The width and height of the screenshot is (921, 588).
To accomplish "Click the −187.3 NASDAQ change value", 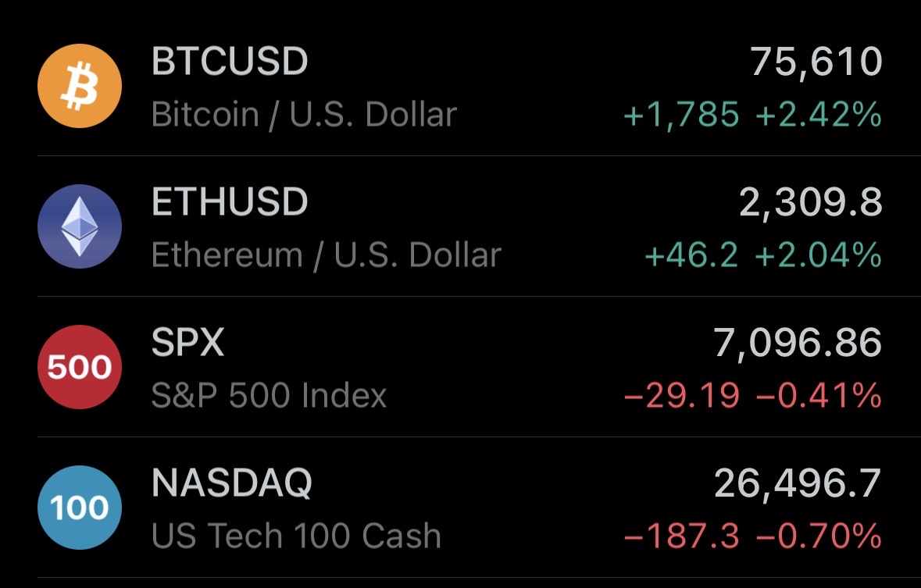I will tap(681, 536).
